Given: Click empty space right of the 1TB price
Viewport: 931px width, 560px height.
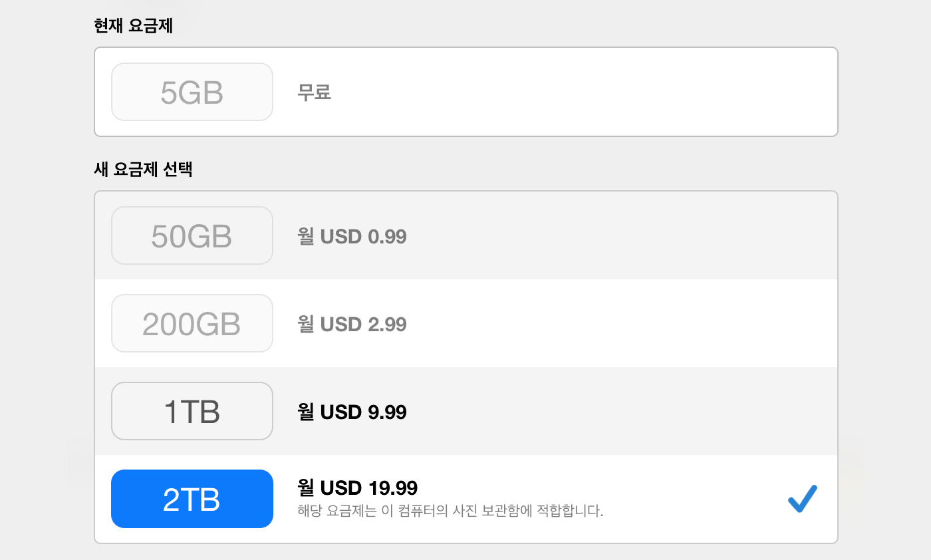Looking at the screenshot, I should tap(598, 412).
